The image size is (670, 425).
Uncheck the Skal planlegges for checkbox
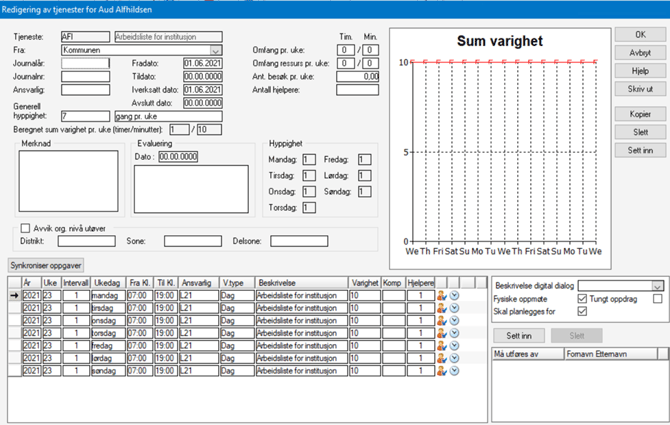point(582,311)
